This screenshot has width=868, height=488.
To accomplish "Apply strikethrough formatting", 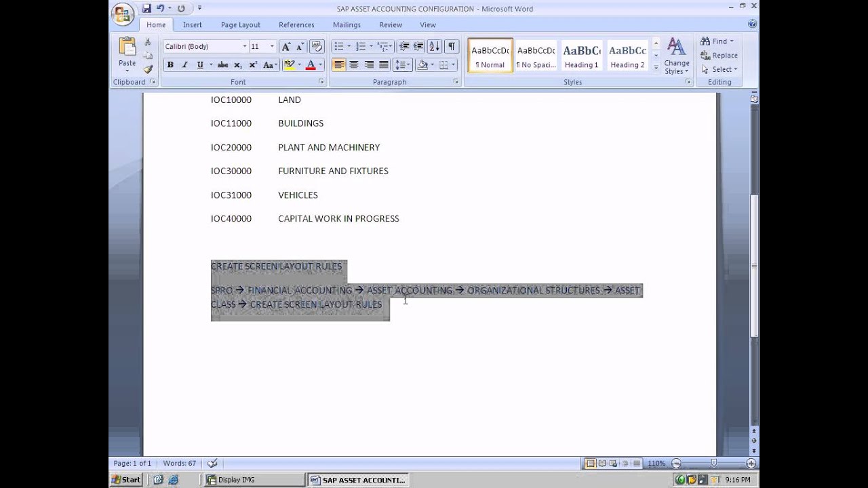I will pos(222,65).
